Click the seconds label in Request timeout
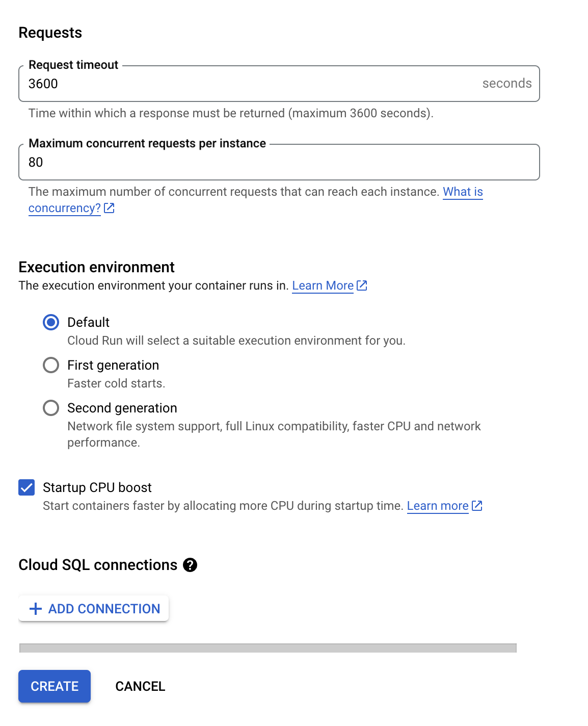588x726 pixels. point(506,84)
